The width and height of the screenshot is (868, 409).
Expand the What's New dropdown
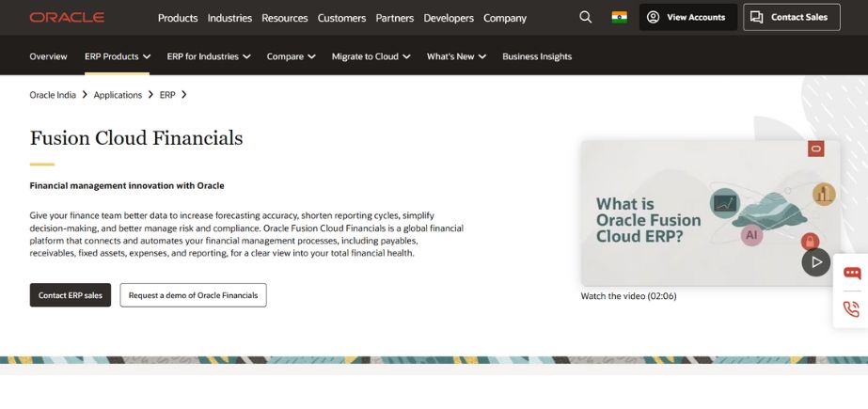(456, 56)
